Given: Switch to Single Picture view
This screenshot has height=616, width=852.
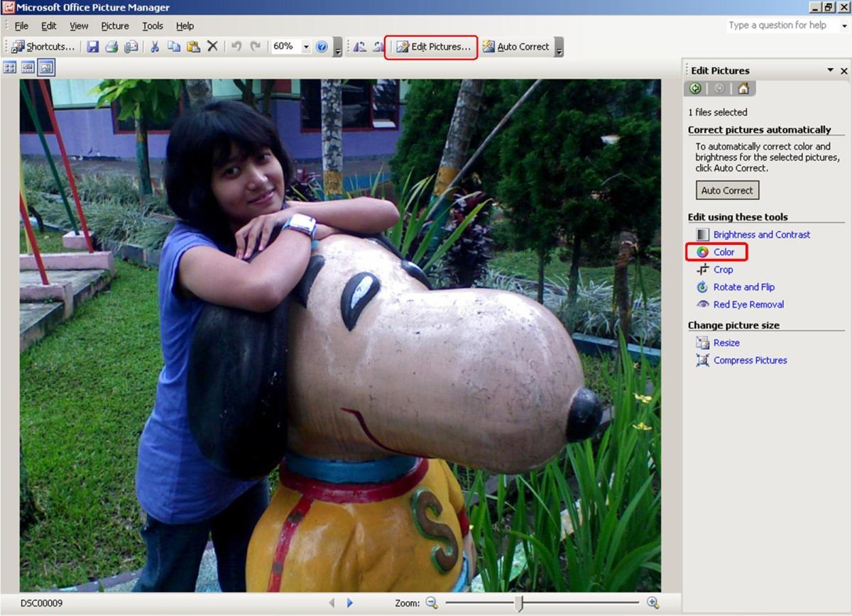Looking at the screenshot, I should click(46, 67).
